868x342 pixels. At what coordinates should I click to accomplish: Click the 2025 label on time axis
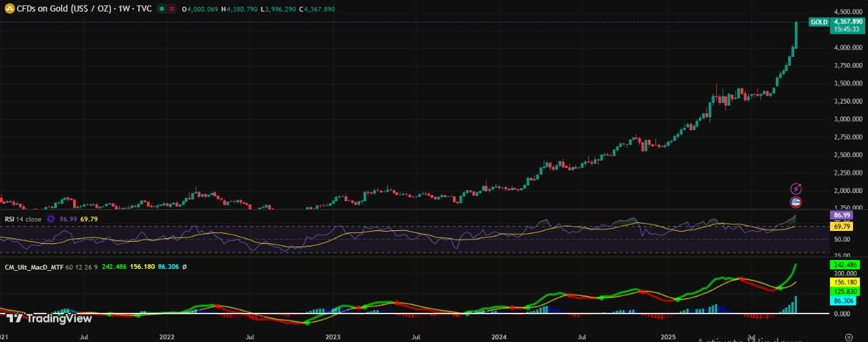668,337
